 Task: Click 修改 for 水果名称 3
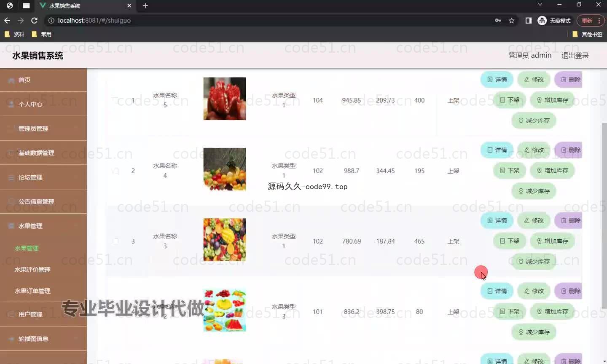click(534, 220)
